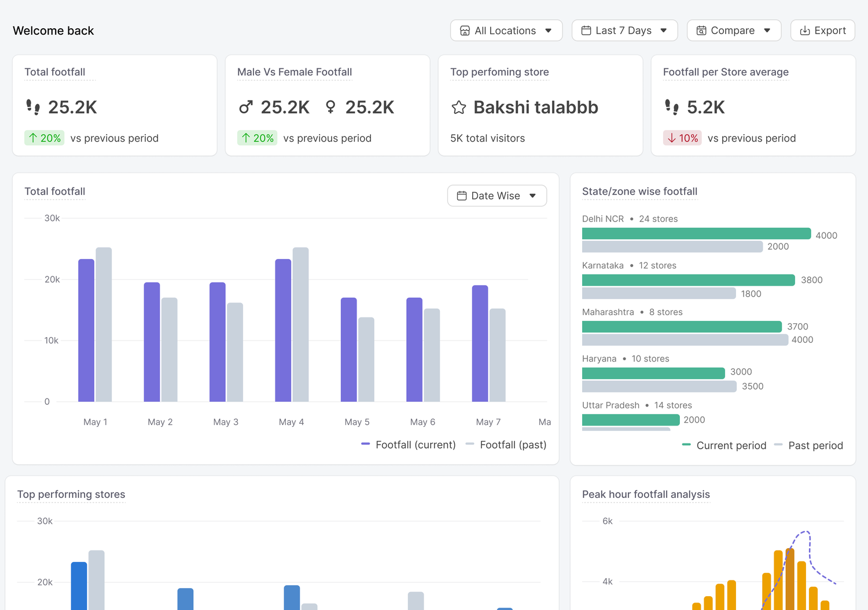The image size is (868, 610).
Task: Toggle Past period legend item
Action: (x=808, y=446)
